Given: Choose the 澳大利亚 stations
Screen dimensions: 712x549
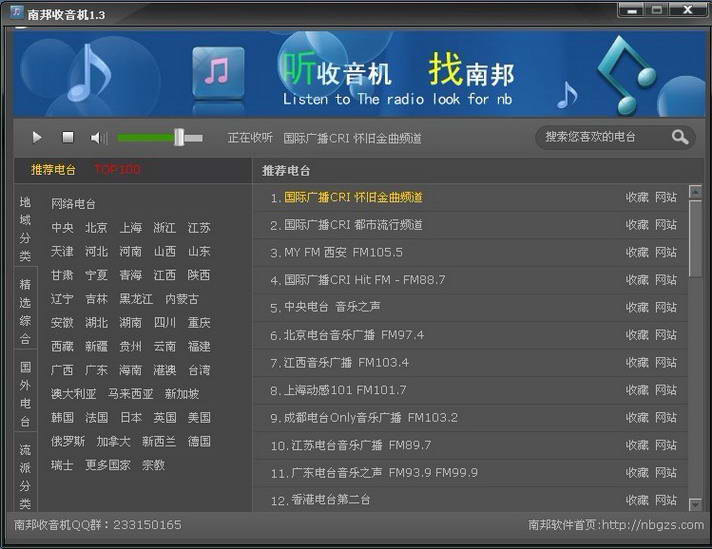Looking at the screenshot, I should tap(74, 394).
